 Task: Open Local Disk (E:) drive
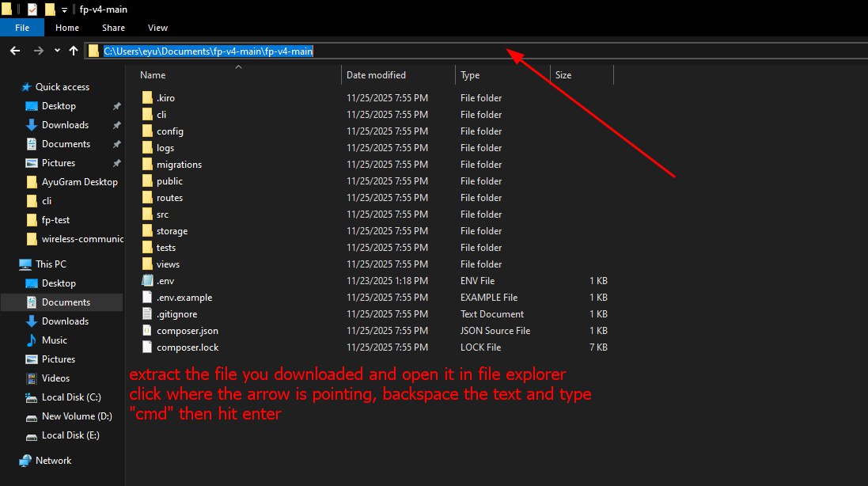pyautogui.click(x=70, y=435)
